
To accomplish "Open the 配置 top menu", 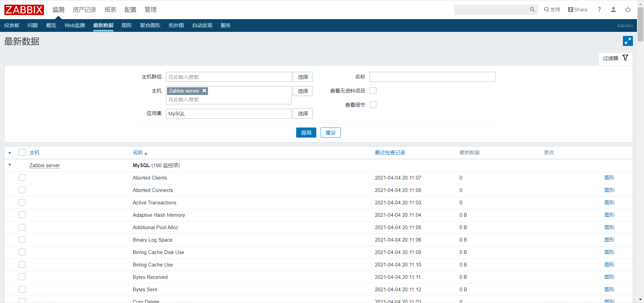I will click(x=130, y=10).
